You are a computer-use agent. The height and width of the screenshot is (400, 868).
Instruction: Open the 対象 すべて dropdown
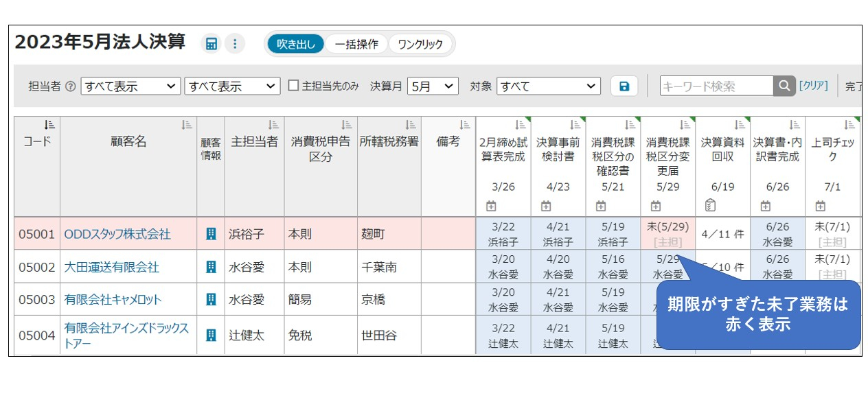(548, 86)
